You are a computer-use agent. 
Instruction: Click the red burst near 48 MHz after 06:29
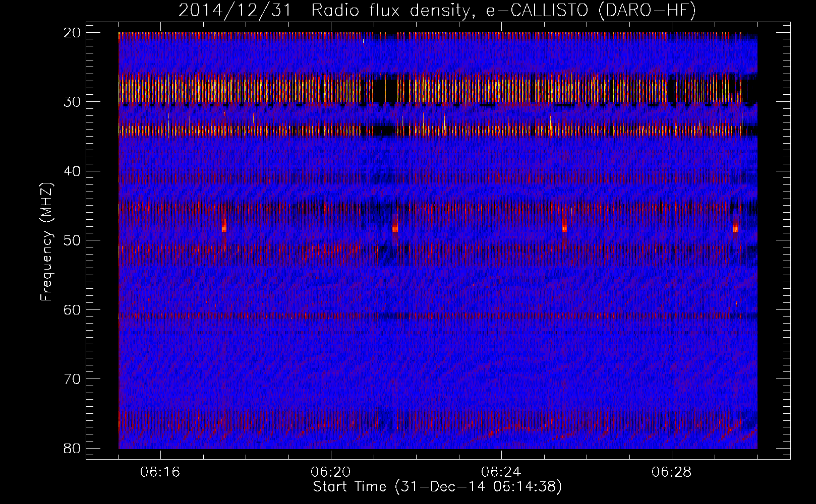736,226
